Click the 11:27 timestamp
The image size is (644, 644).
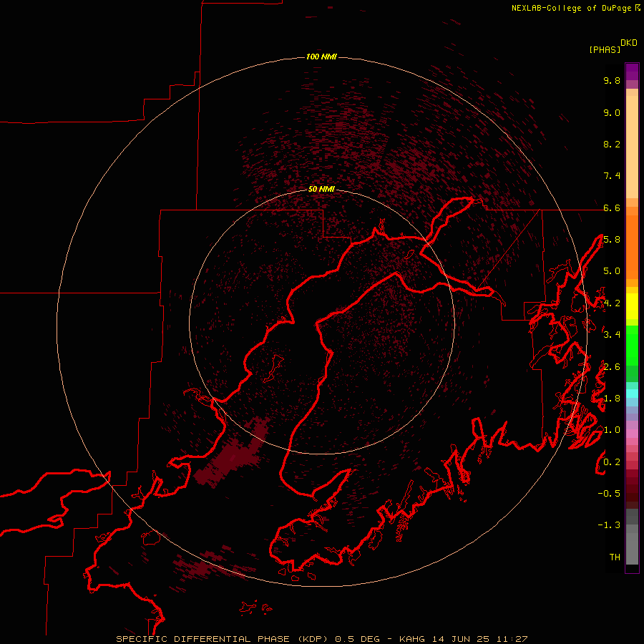[x=512, y=639]
